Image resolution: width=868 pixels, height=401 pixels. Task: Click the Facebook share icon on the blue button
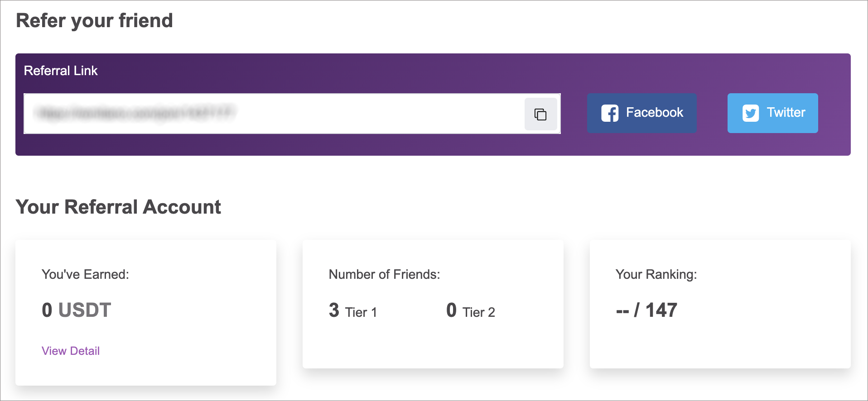pos(609,113)
